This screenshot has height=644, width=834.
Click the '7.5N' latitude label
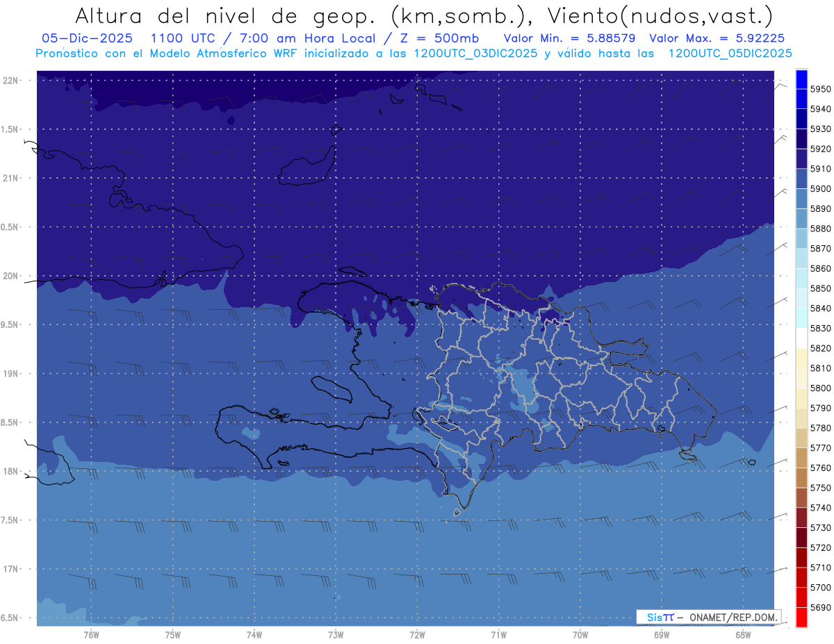pyautogui.click(x=10, y=520)
